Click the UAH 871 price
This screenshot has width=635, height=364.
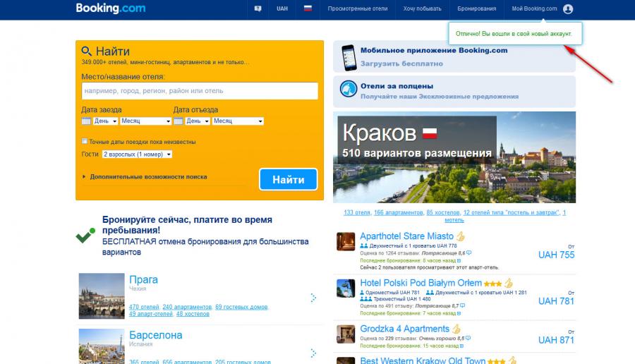556,340
